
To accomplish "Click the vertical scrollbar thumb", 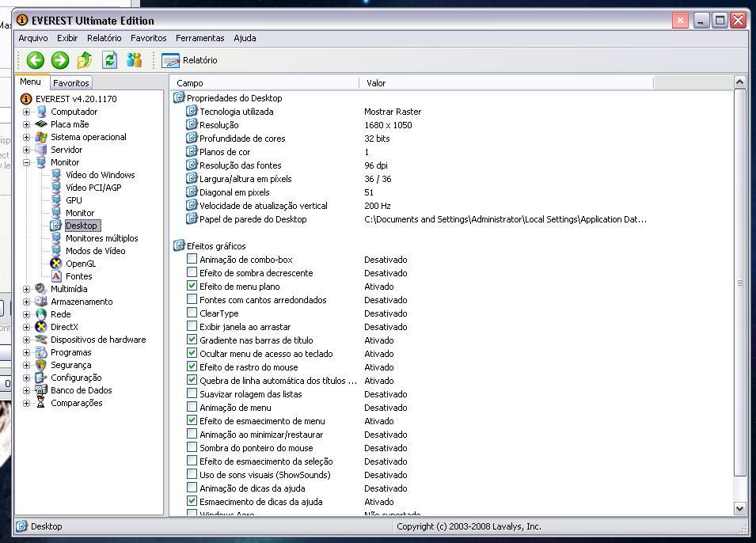I will [x=739, y=283].
